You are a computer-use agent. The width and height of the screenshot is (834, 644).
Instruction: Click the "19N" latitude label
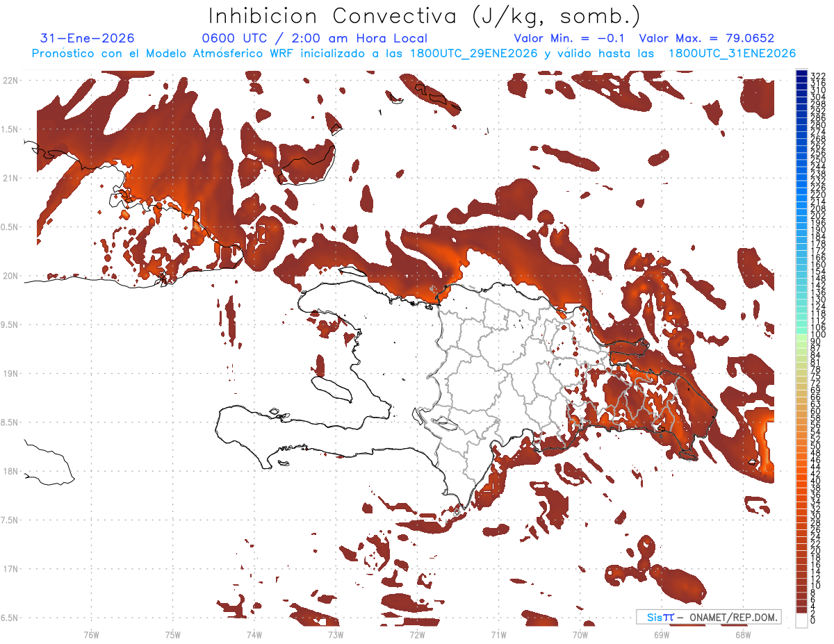point(10,374)
